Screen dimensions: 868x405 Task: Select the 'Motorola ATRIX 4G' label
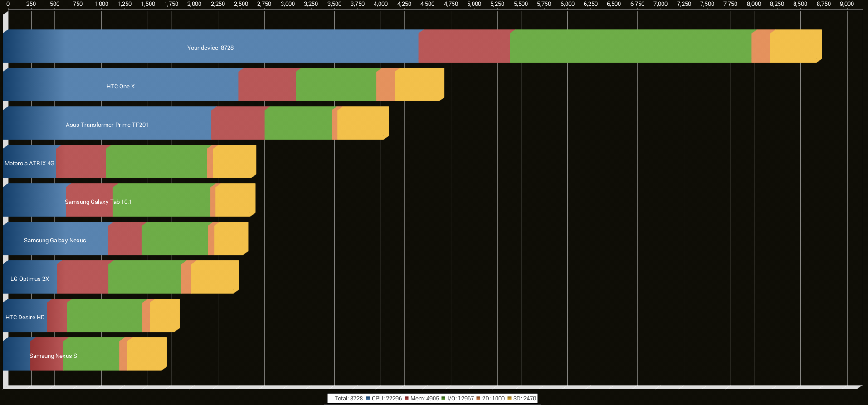tap(29, 163)
